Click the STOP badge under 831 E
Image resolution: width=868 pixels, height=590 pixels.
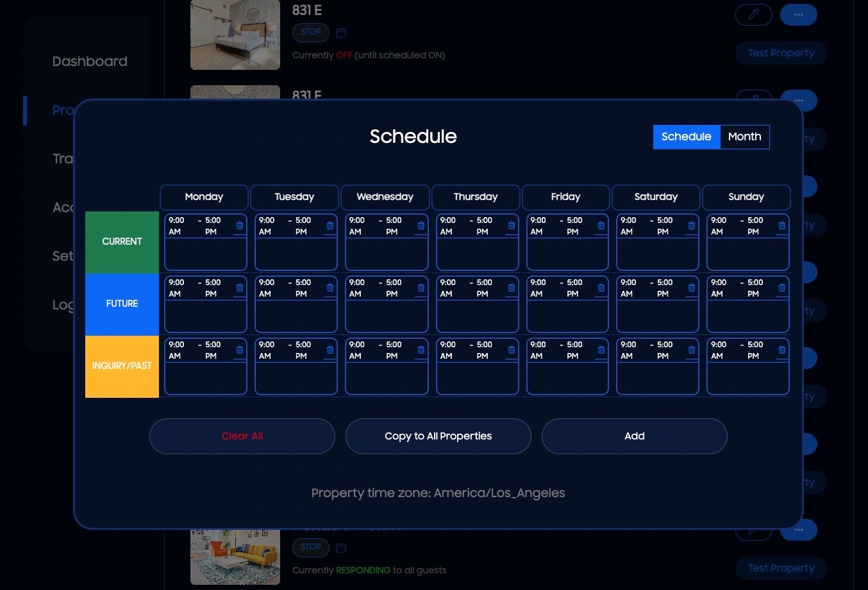click(310, 32)
